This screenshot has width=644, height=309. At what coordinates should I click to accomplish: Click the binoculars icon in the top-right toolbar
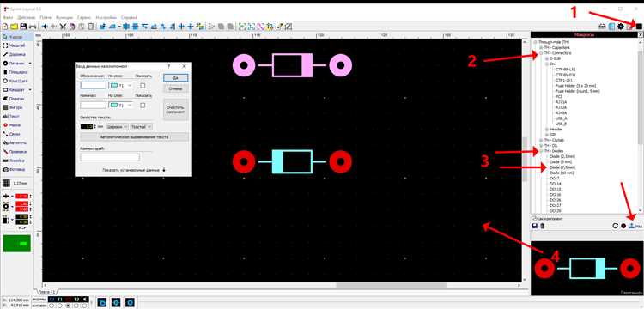click(603, 27)
